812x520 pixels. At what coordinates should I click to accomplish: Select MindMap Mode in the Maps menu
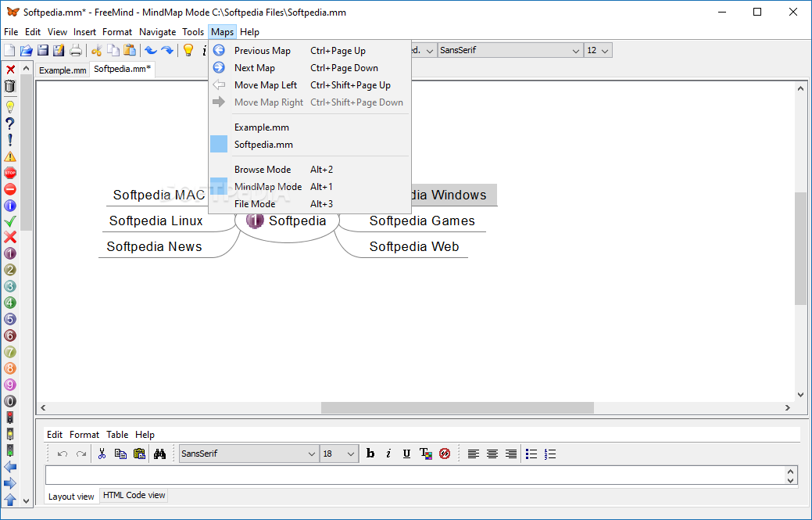tap(309, 186)
